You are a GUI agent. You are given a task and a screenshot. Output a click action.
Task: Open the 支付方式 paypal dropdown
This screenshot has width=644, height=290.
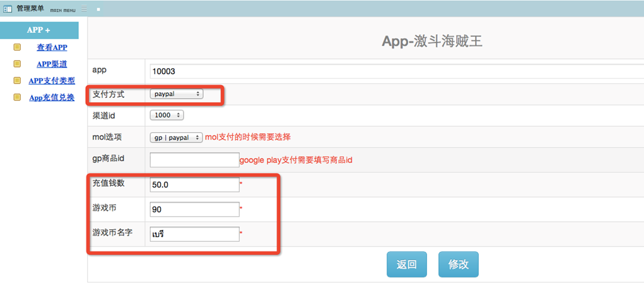point(177,94)
